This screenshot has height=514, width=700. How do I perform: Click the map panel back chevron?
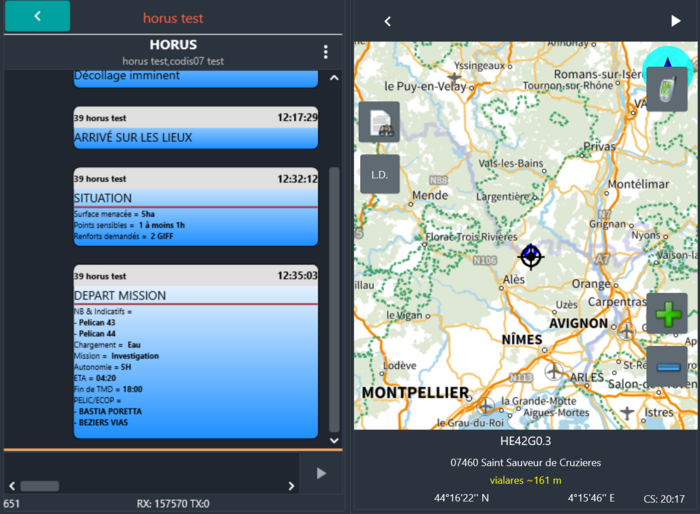[388, 21]
